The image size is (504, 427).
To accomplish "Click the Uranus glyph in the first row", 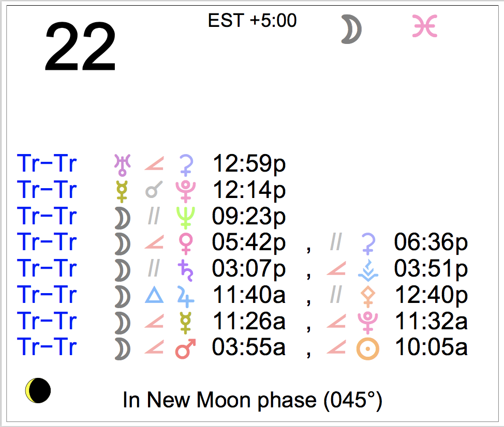I will 122,164.
